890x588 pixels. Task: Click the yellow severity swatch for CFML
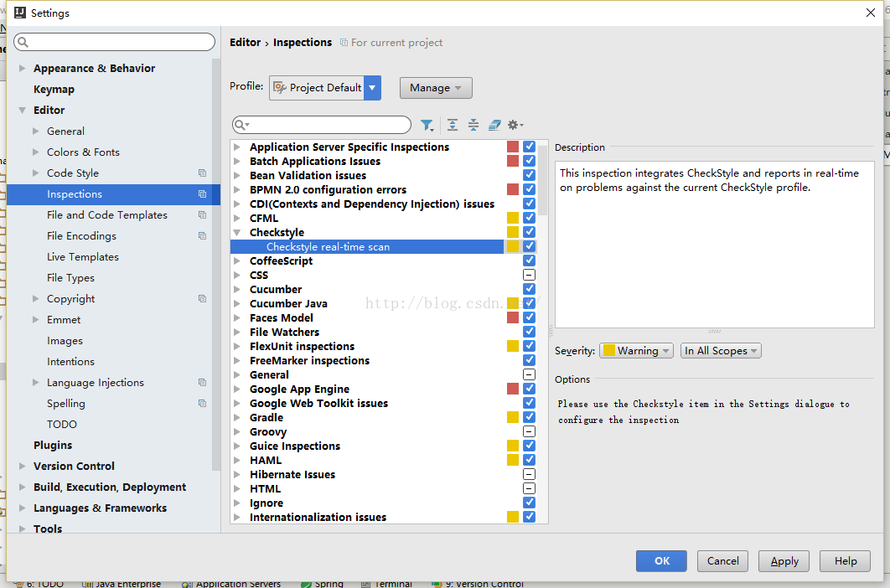point(513,218)
